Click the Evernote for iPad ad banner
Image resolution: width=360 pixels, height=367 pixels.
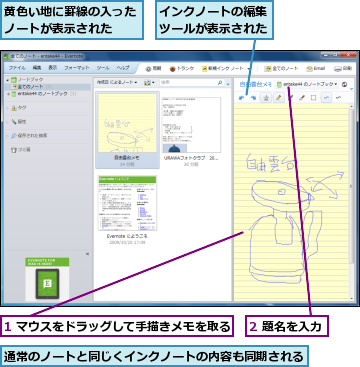click(x=47, y=279)
